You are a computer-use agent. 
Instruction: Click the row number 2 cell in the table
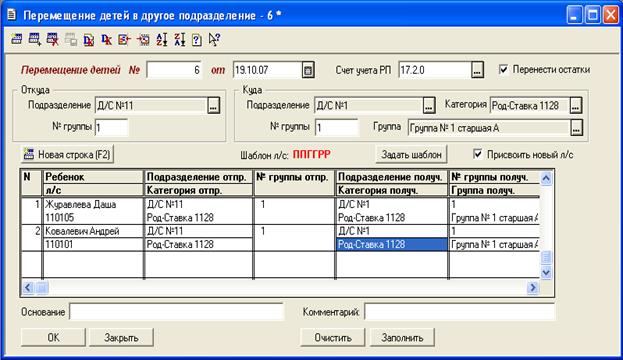tap(31, 238)
